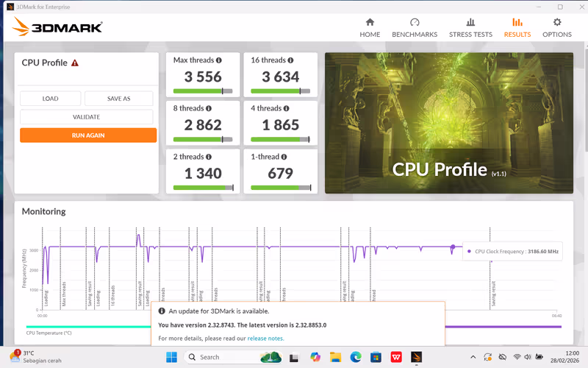Click the info icon beside Max threads
This screenshot has width=588, height=368.
tap(218, 60)
